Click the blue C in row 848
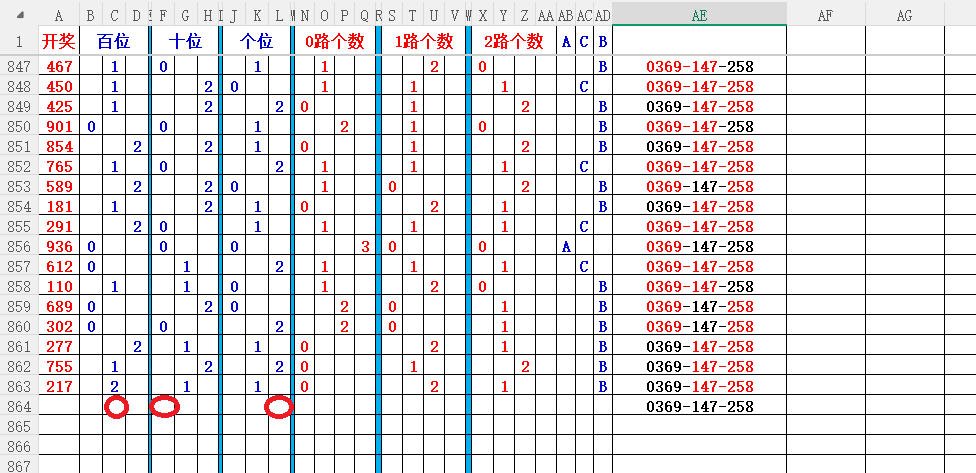The image size is (976, 473). [584, 87]
